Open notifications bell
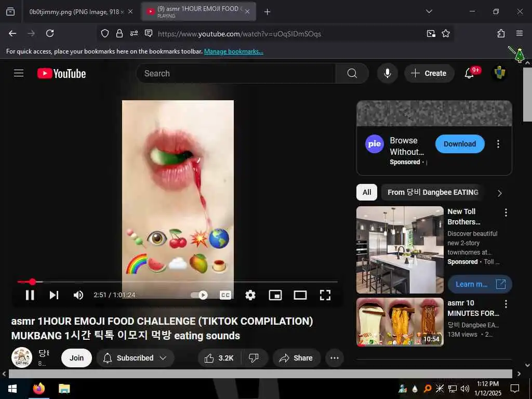The height and width of the screenshot is (399, 532). (469, 73)
